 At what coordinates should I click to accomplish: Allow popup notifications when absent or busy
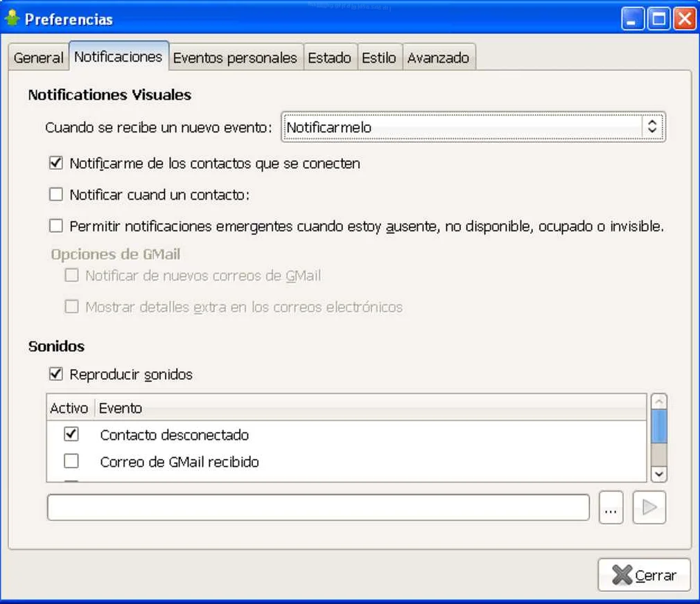click(56, 226)
